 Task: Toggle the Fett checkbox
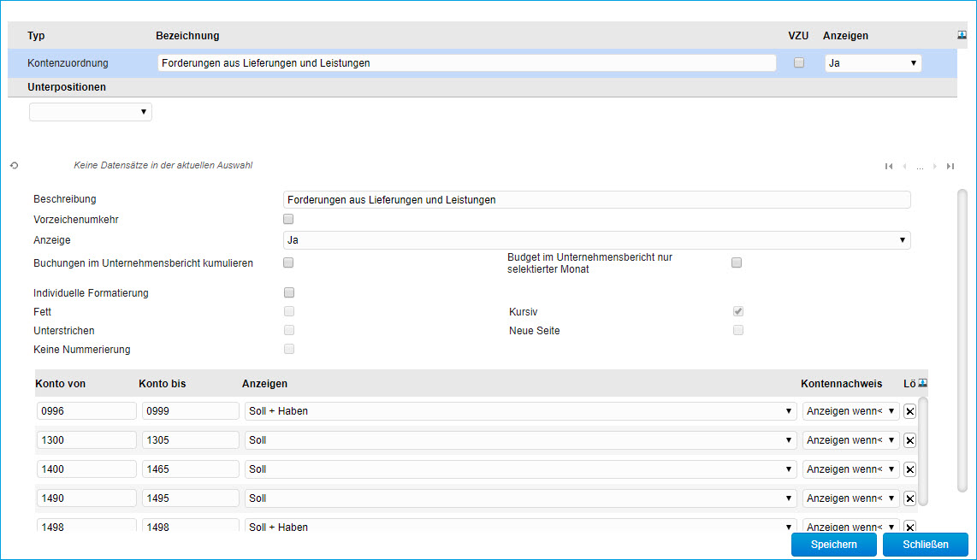pyautogui.click(x=289, y=311)
